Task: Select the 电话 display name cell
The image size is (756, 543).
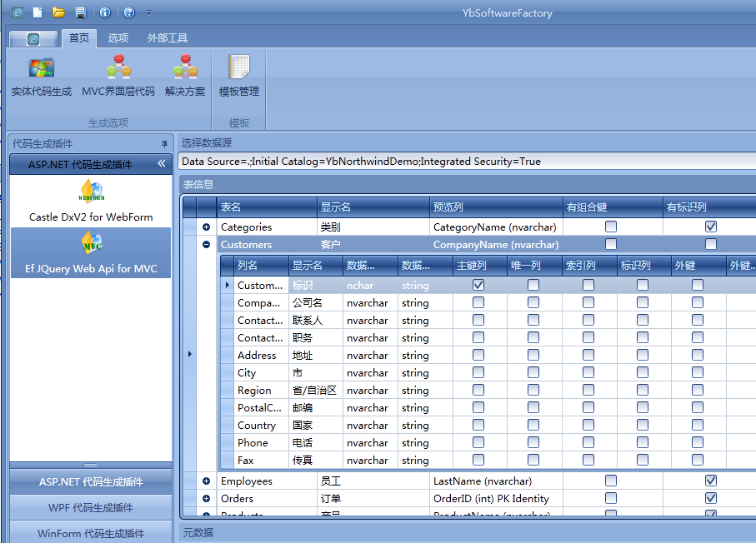Action: click(316, 443)
